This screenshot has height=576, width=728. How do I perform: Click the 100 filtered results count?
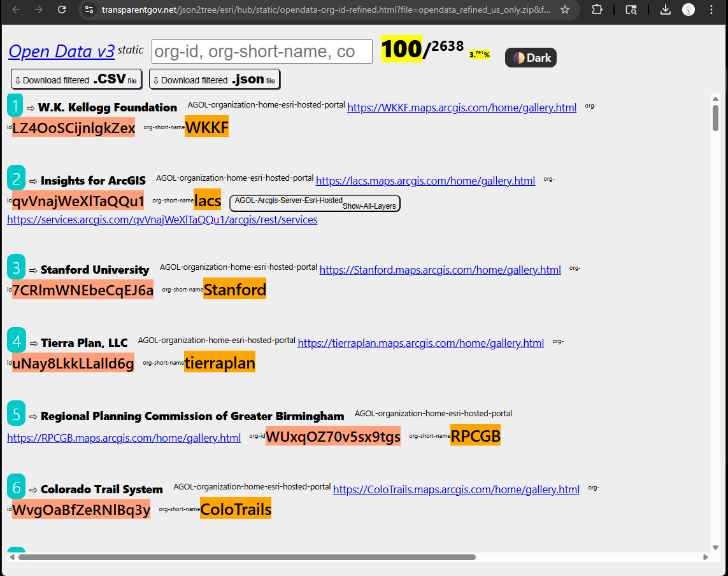(402, 49)
